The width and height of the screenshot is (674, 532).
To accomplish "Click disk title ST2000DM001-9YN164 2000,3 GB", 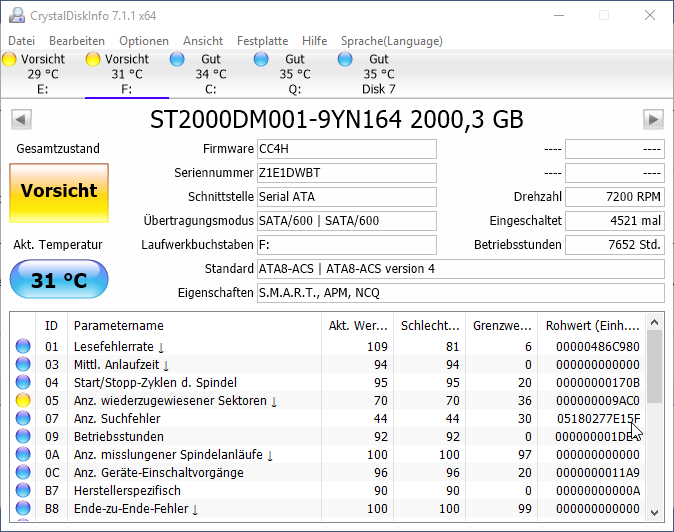I will [337, 119].
